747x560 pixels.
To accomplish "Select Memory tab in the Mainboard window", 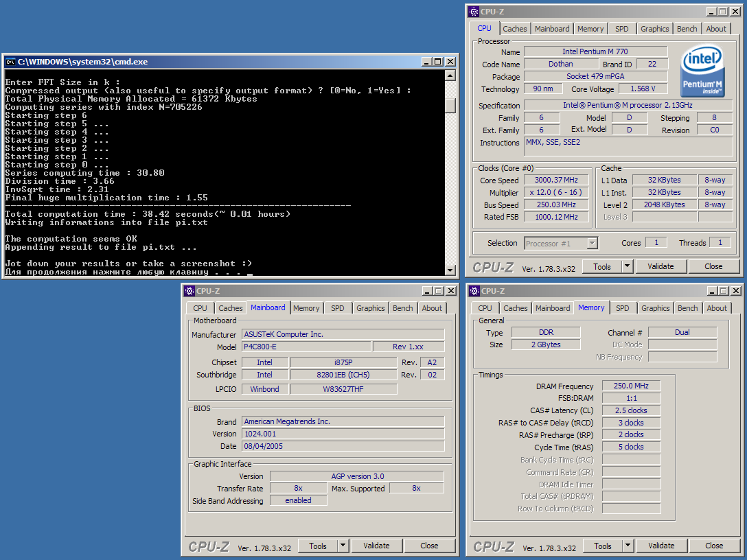I will click(x=306, y=308).
